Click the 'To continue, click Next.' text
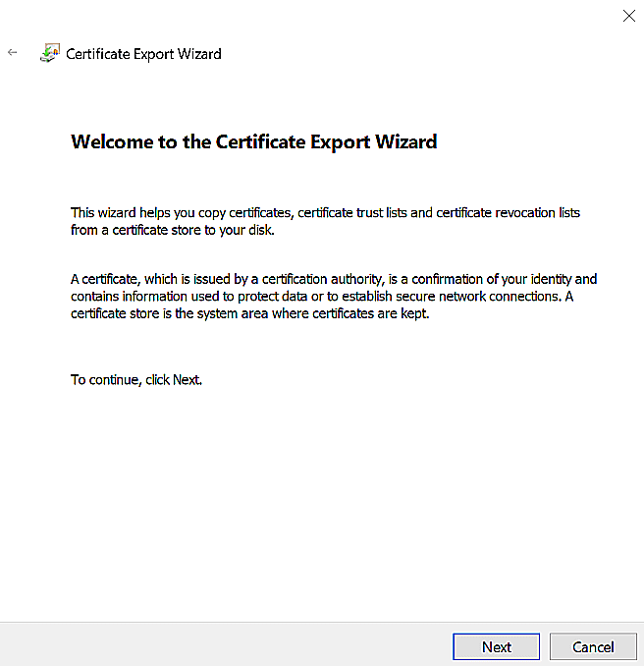The image size is (644, 666). coord(136,380)
